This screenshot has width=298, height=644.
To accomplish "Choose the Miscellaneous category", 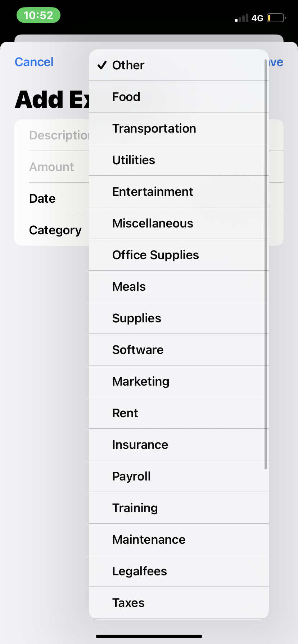I will click(179, 223).
